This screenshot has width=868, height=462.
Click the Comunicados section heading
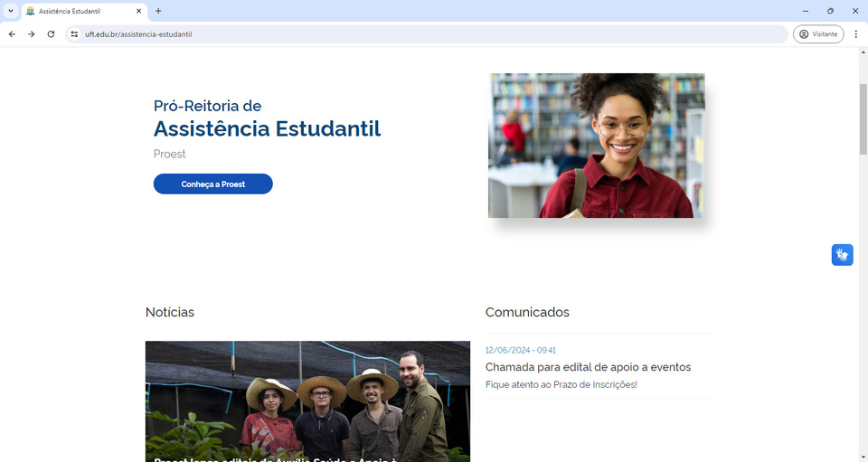coord(527,313)
